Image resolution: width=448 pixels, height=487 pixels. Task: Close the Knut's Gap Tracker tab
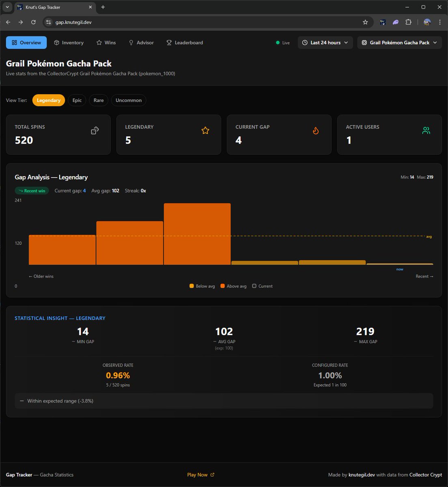click(x=90, y=7)
